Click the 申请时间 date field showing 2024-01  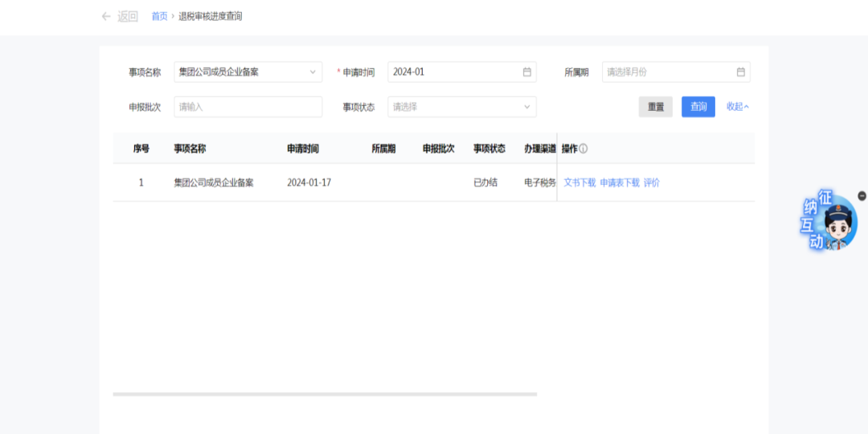454,72
